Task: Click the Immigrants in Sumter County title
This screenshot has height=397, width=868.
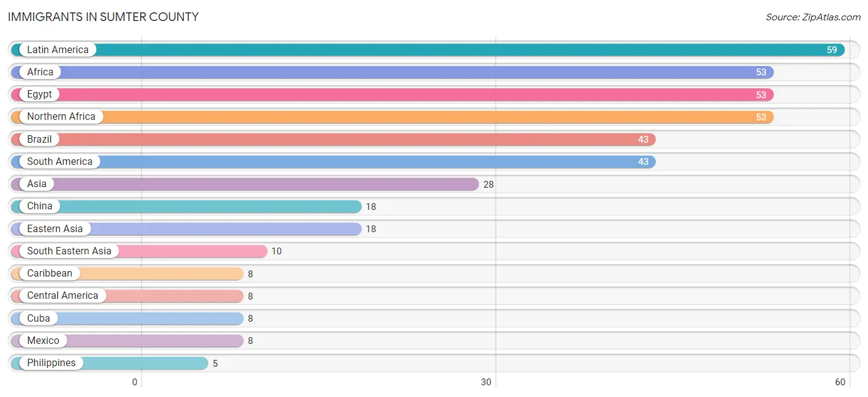Action: (103, 17)
